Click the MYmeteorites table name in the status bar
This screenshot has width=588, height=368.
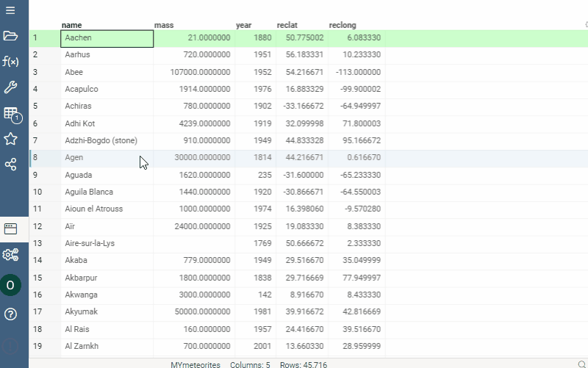194,364
